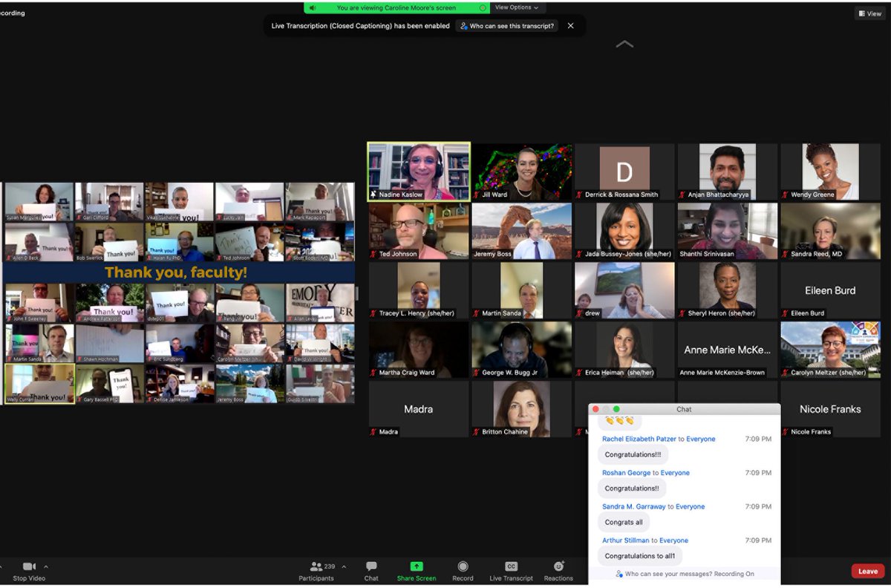Expand the caret next to Stop Video
The width and height of the screenshot is (891, 588).
point(46,566)
